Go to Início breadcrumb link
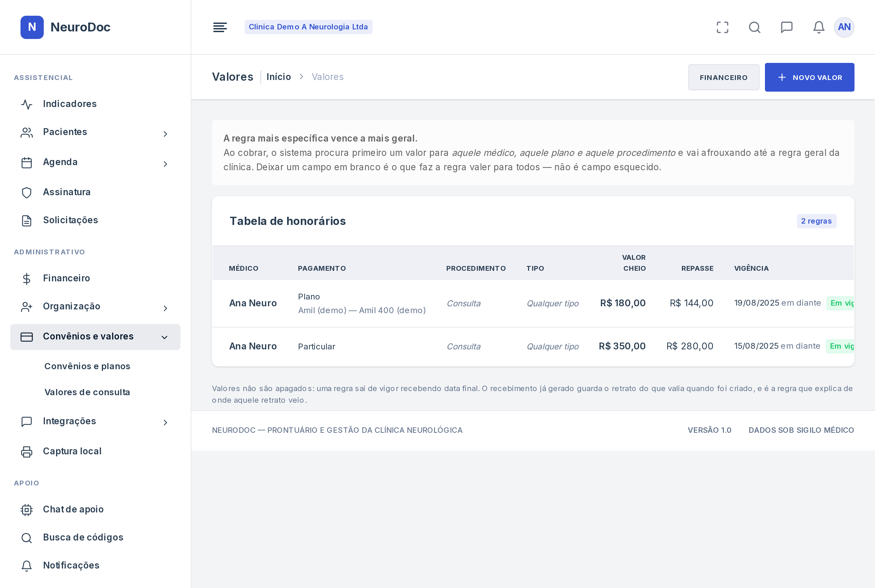The image size is (875, 588). [279, 77]
